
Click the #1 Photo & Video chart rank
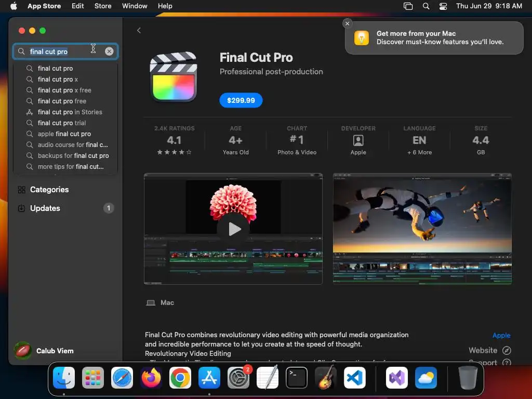coord(297,140)
